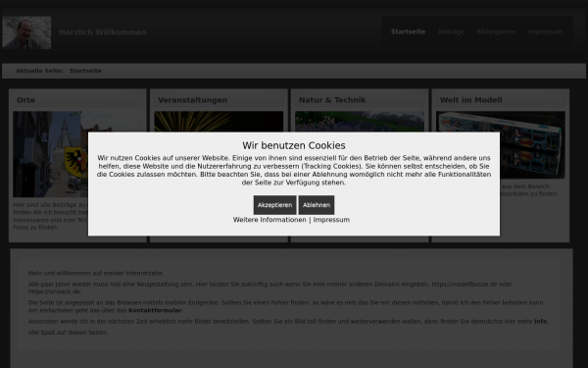Click the Veranstaltungen fireworks image

219,122
